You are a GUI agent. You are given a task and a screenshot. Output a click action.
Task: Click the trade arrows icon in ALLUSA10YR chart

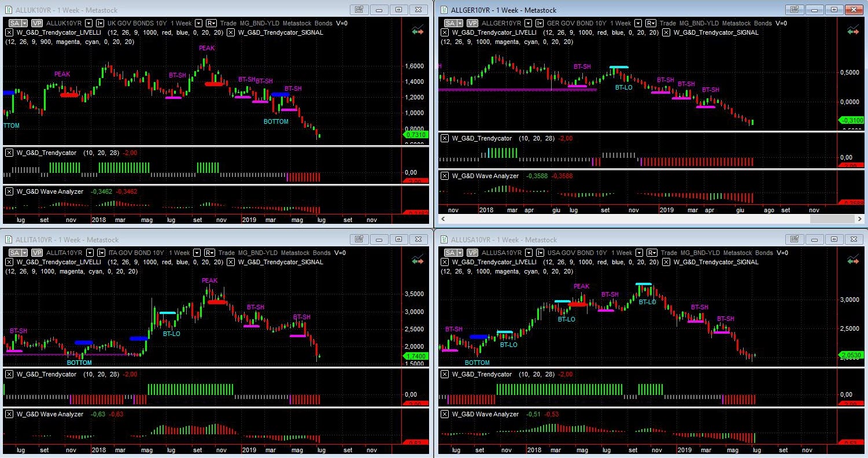853,260
